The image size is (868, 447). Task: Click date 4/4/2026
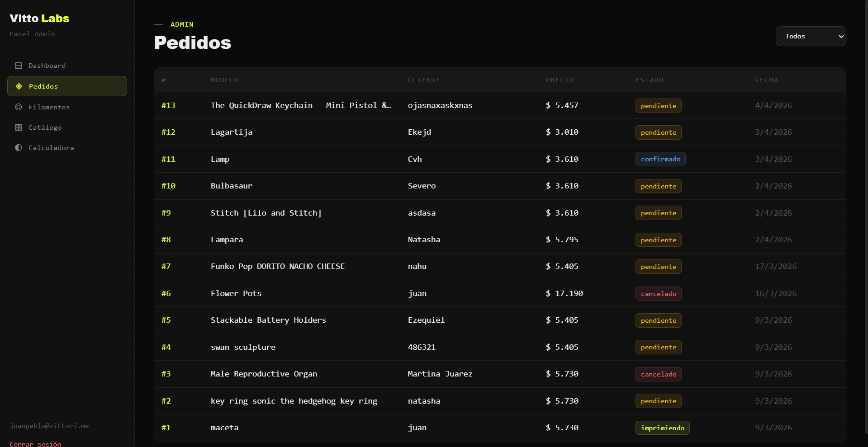773,105
